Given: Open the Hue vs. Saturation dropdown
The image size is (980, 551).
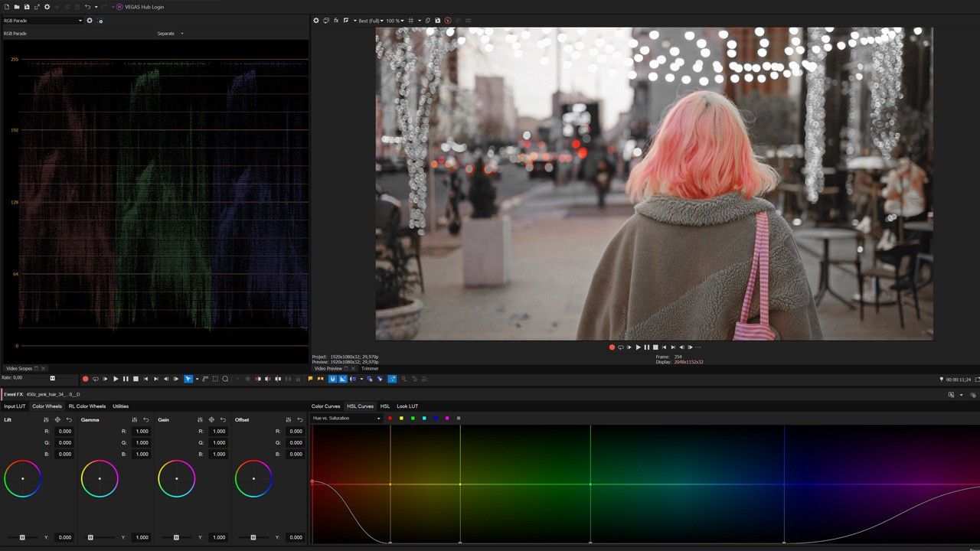Looking at the screenshot, I should pos(348,418).
